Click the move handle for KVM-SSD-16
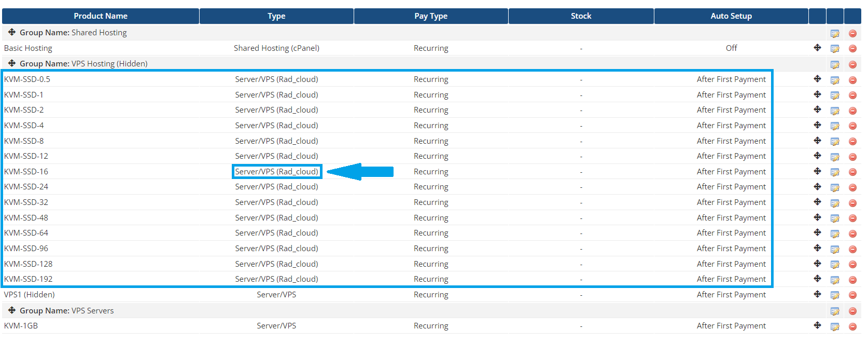868x343 pixels. point(817,171)
